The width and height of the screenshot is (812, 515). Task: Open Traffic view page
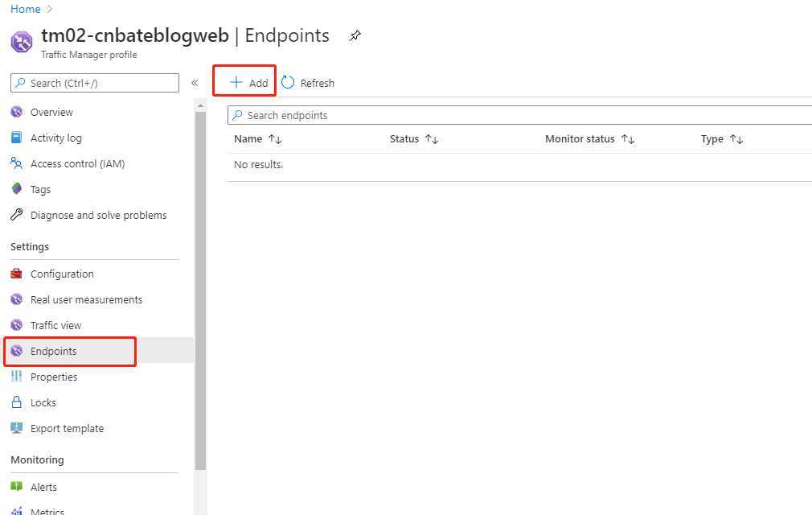pos(56,325)
